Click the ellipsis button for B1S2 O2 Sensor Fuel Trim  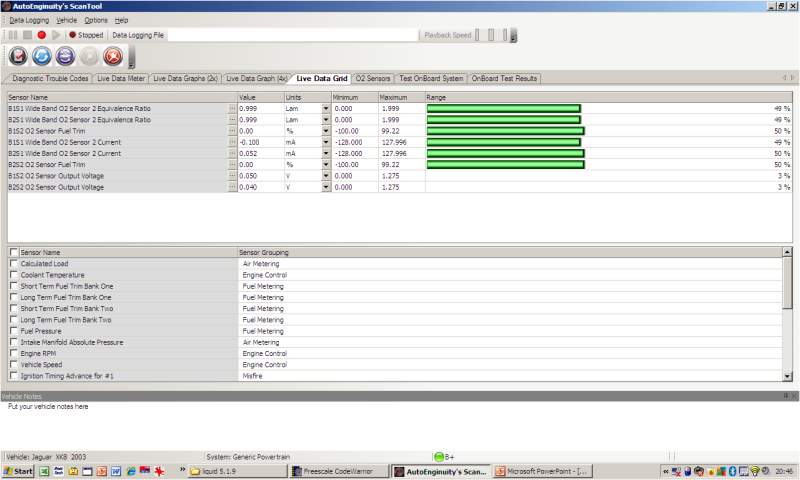coord(232,131)
